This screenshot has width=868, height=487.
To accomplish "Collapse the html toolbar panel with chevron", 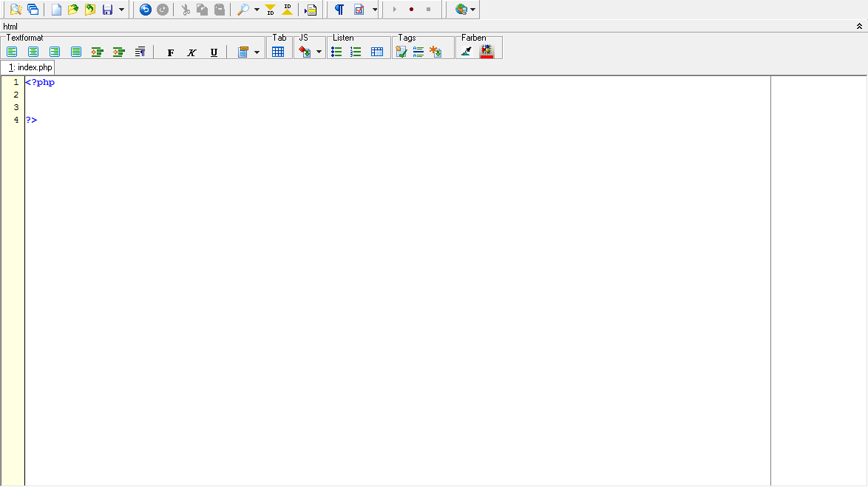I will click(x=859, y=27).
